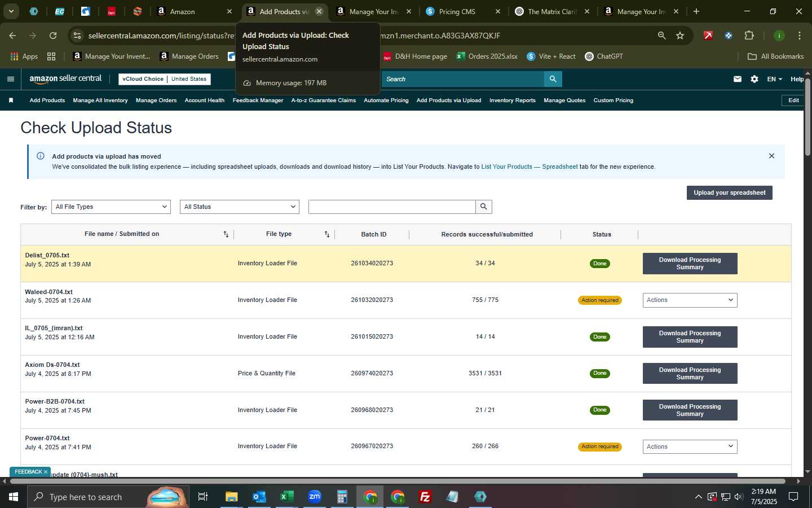812x508 pixels.
Task: Click the search magnifier button in Seller Central
Action: pos(553,79)
